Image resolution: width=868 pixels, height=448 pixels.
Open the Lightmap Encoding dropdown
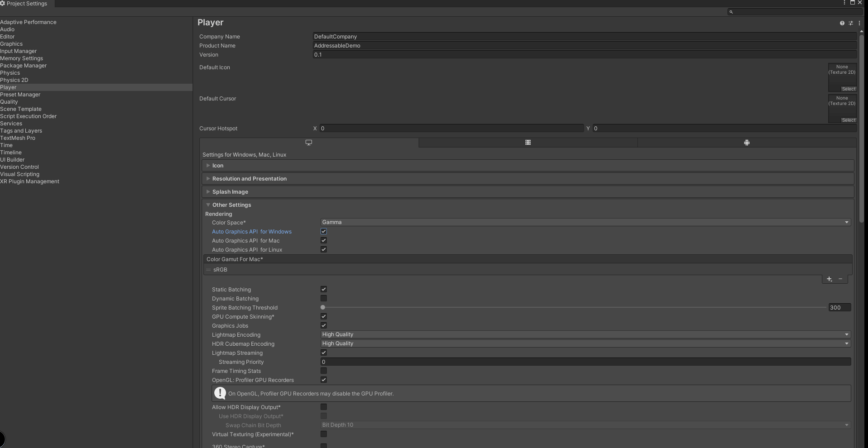click(585, 334)
